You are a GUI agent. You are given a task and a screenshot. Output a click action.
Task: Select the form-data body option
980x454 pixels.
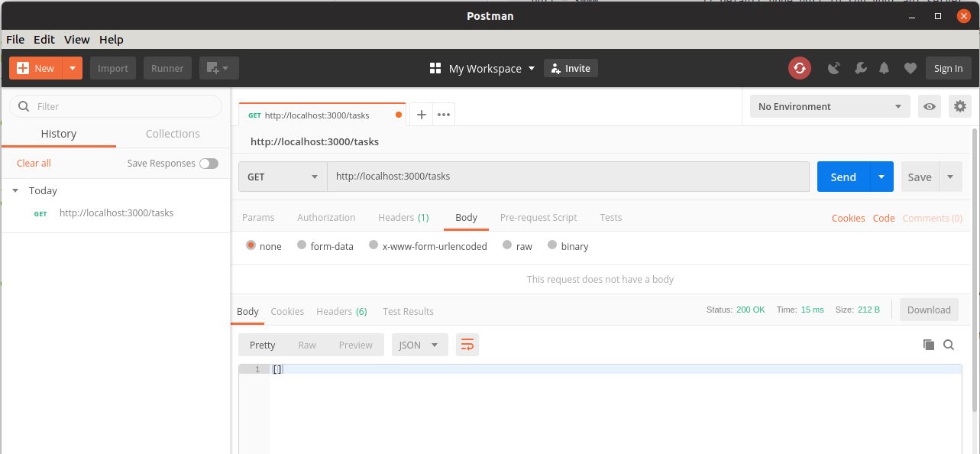(x=302, y=245)
